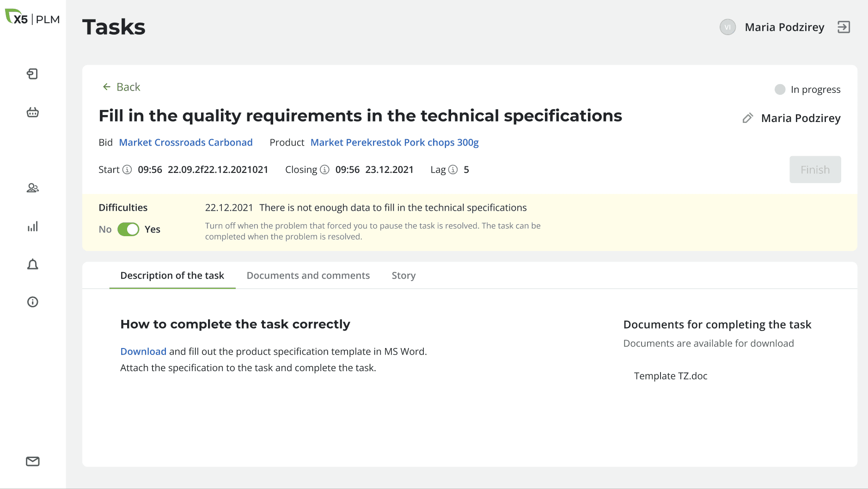Open the Story tab
868x489 pixels.
(x=403, y=275)
